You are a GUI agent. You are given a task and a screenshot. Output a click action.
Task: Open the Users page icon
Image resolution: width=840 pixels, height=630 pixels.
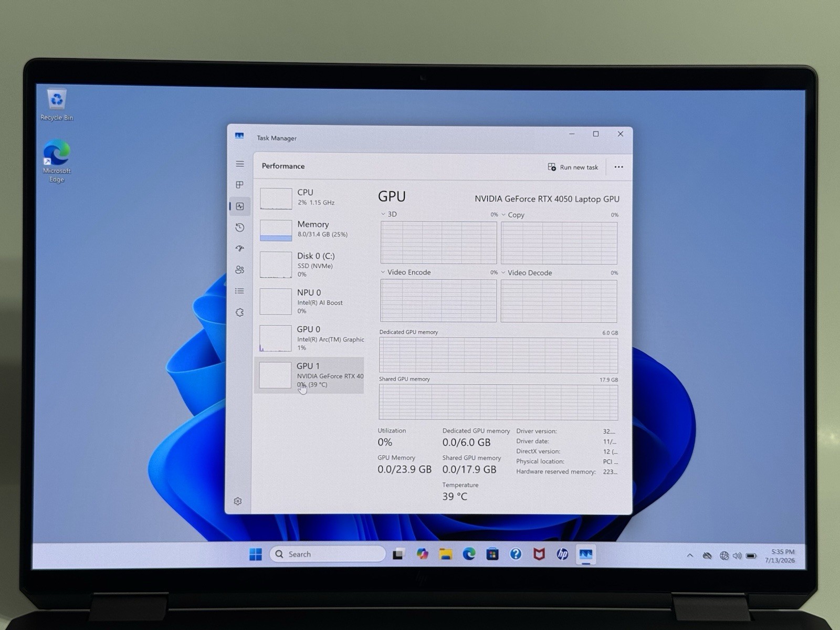tap(240, 270)
